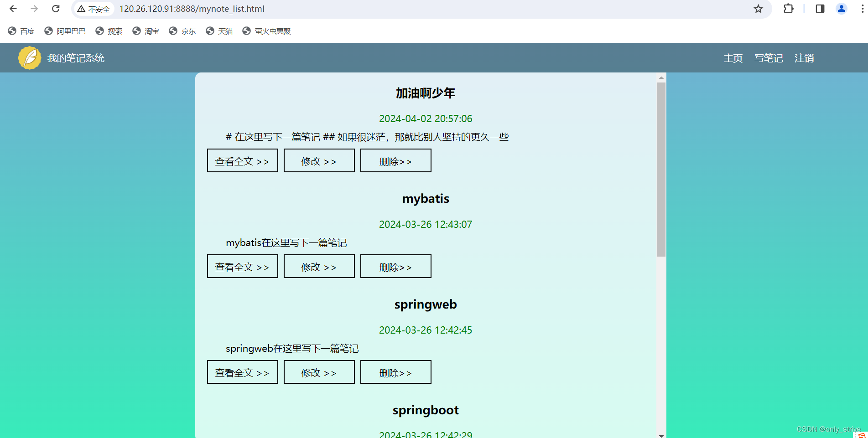868x438 pixels.
Task: Go back with the browser back arrow
Action: pos(13,9)
